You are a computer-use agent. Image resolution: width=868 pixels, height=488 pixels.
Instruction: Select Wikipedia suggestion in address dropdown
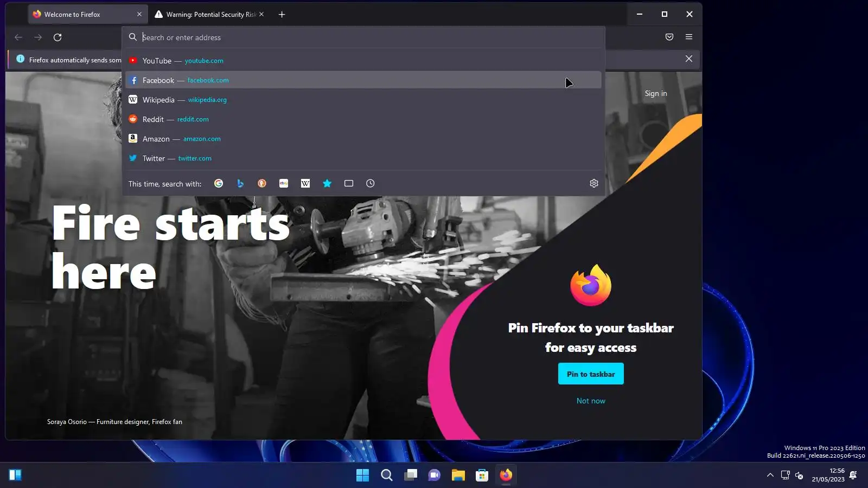click(x=363, y=100)
